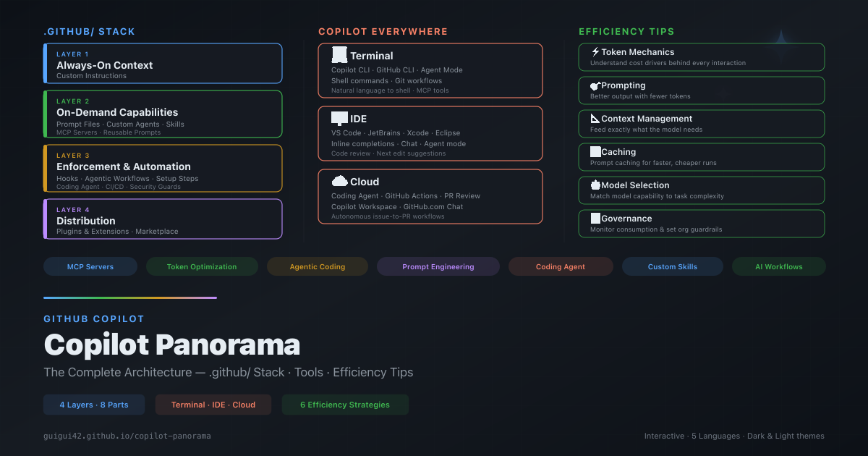Open the Layer 2 On-Demand Capabilities card
This screenshot has width=868, height=456.
pyautogui.click(x=163, y=114)
